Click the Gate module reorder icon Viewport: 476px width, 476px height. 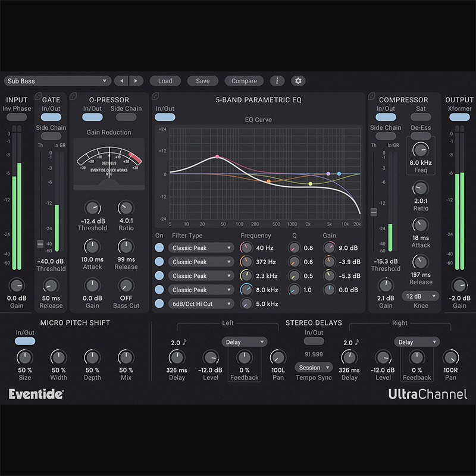(38, 96)
